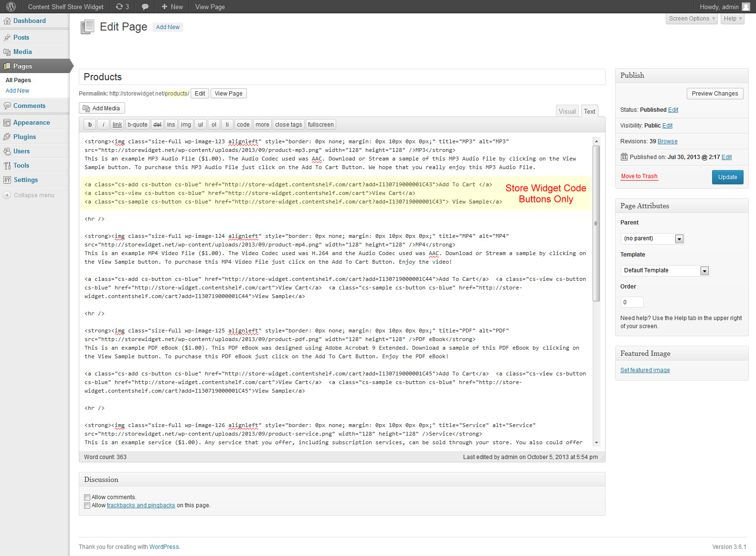This screenshot has width=756, height=556.
Task: Click the Order number field
Action: point(632,302)
